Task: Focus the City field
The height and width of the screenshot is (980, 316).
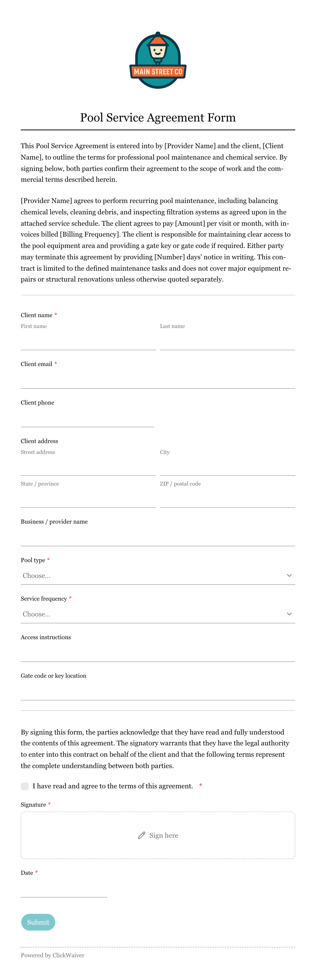Action: [227, 467]
